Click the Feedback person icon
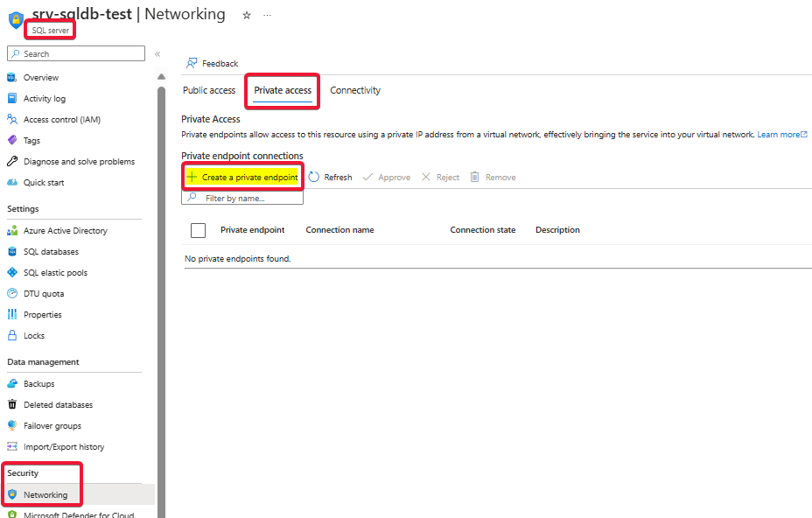The height and width of the screenshot is (518, 812). tap(192, 63)
